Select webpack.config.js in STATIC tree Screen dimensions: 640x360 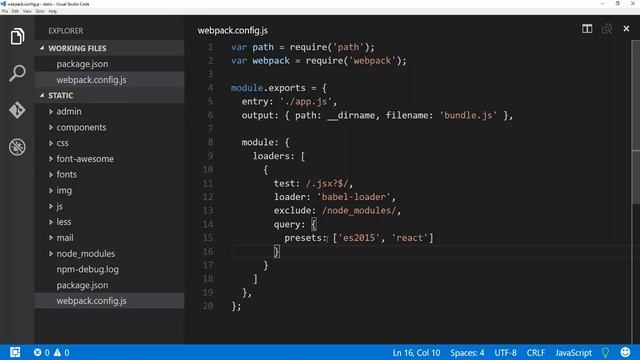(x=91, y=301)
